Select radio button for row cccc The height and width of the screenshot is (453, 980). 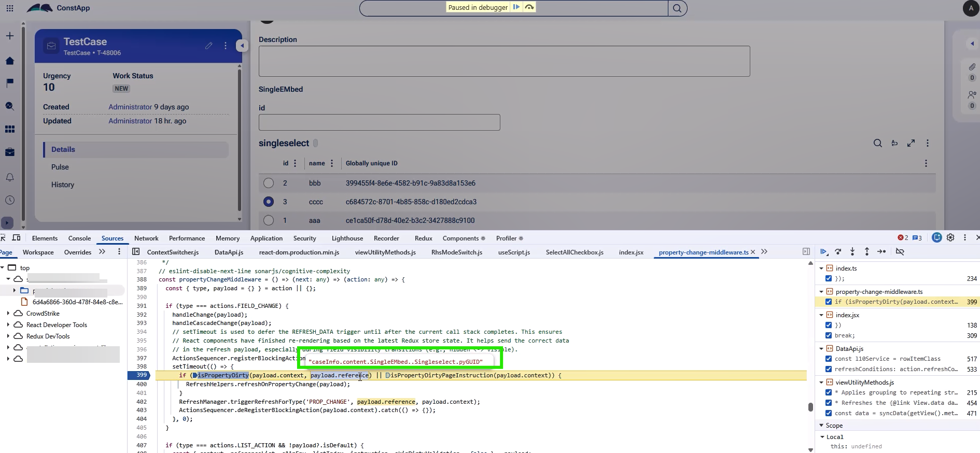click(x=268, y=202)
